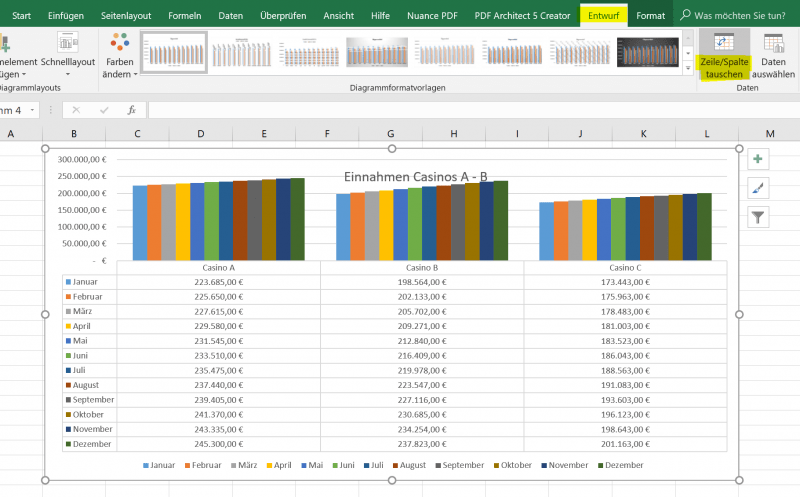Image resolution: width=800 pixels, height=497 pixels.
Task: Click the value 201.163,00 € in data table
Action: click(625, 444)
